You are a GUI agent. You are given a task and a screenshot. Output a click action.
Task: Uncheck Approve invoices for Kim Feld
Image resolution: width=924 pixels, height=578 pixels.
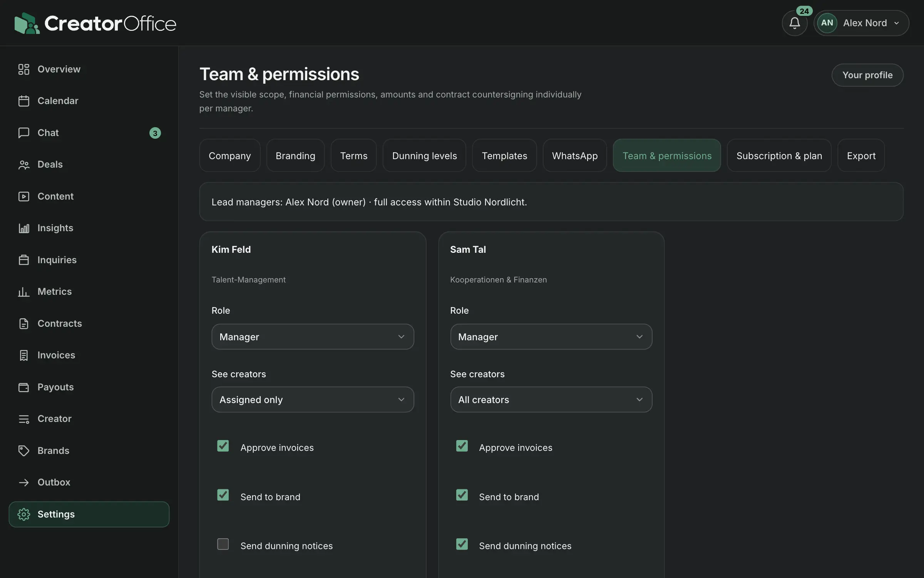click(223, 446)
